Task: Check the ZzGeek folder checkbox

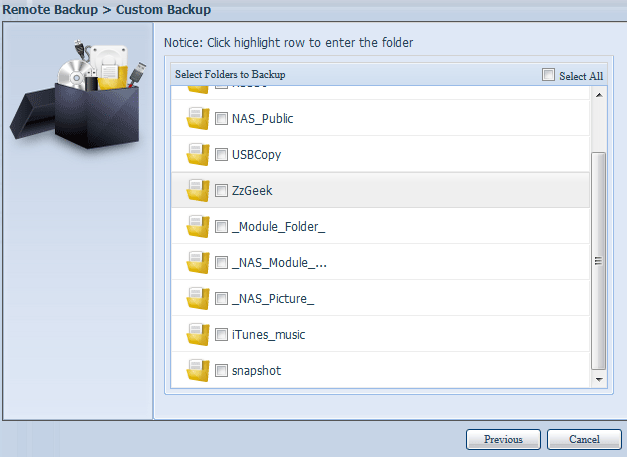Action: coord(221,191)
